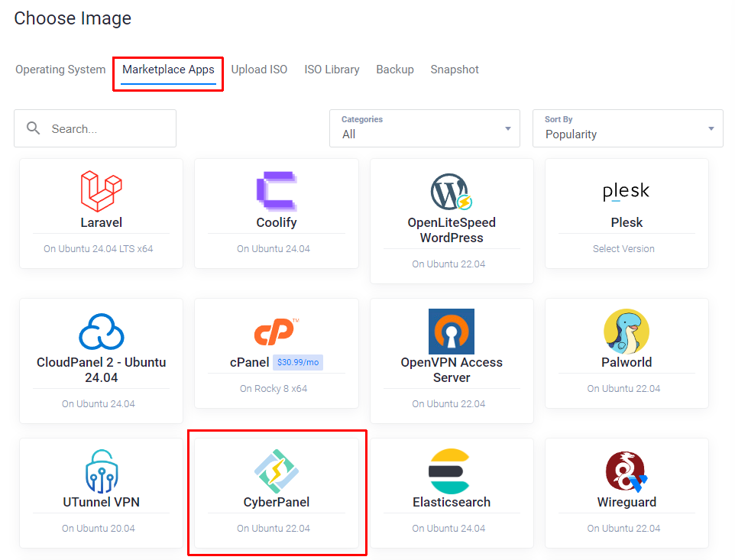Click the Wireguard dragon logo
This screenshot has width=735, height=560.
coord(627,471)
